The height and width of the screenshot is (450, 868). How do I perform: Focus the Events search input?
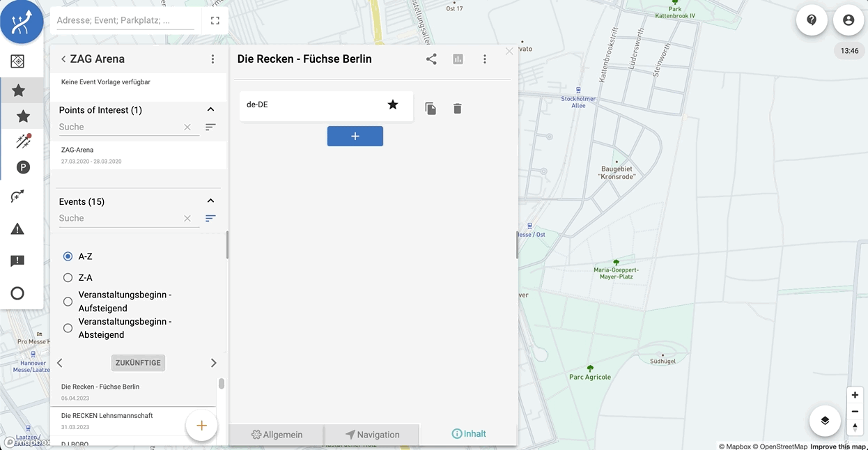[120, 219]
